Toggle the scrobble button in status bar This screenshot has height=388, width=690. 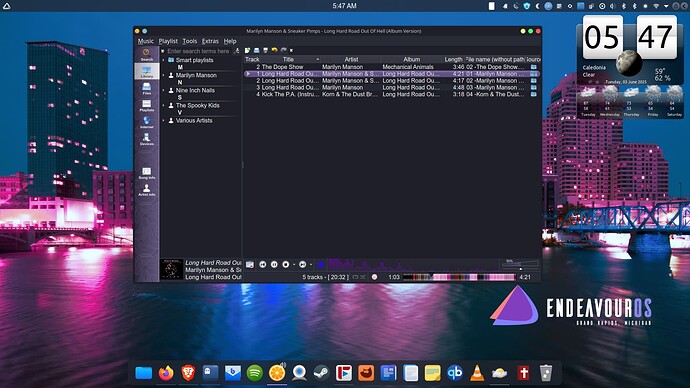tap(374, 277)
